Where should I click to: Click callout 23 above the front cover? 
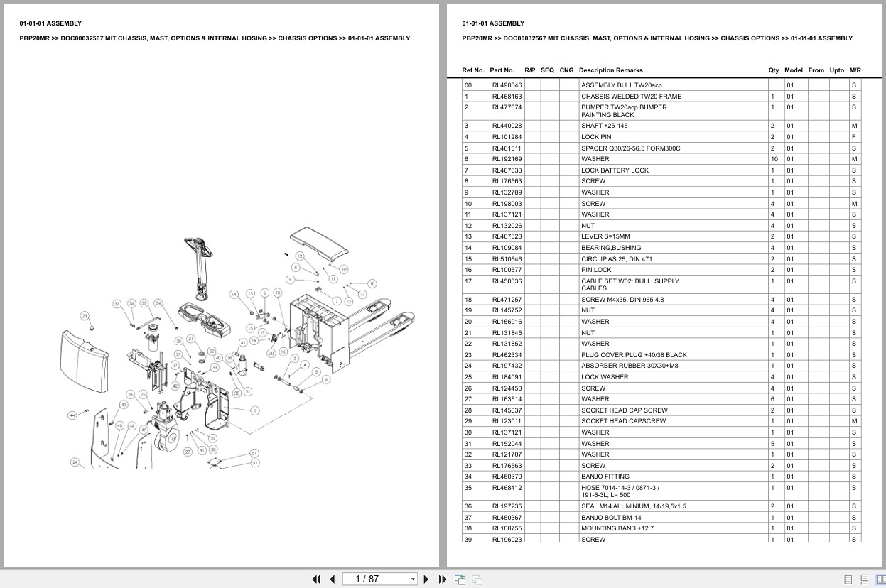click(x=85, y=316)
